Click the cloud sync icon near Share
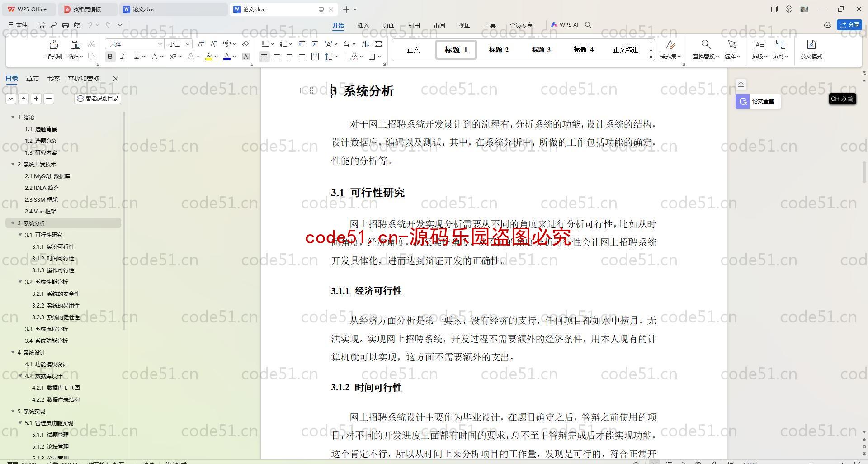Image resolution: width=868 pixels, height=464 pixels. click(x=828, y=25)
